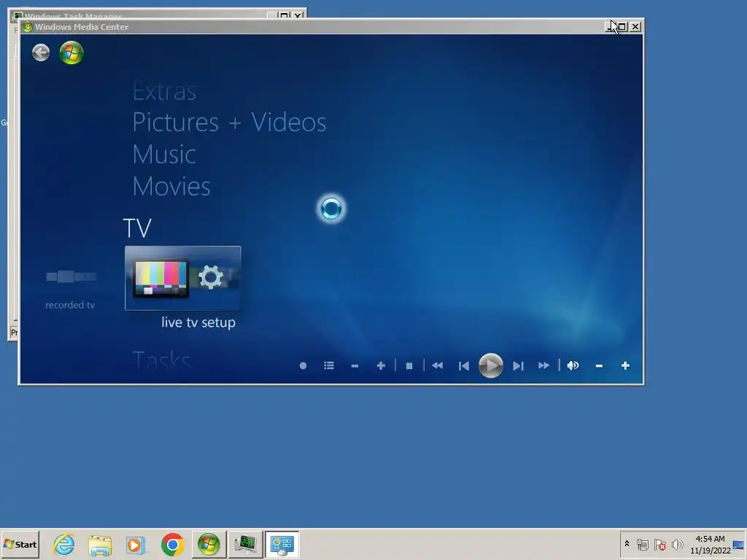Open the live tv setup tile
Image resolution: width=747 pixels, height=560 pixels.
pos(183,278)
